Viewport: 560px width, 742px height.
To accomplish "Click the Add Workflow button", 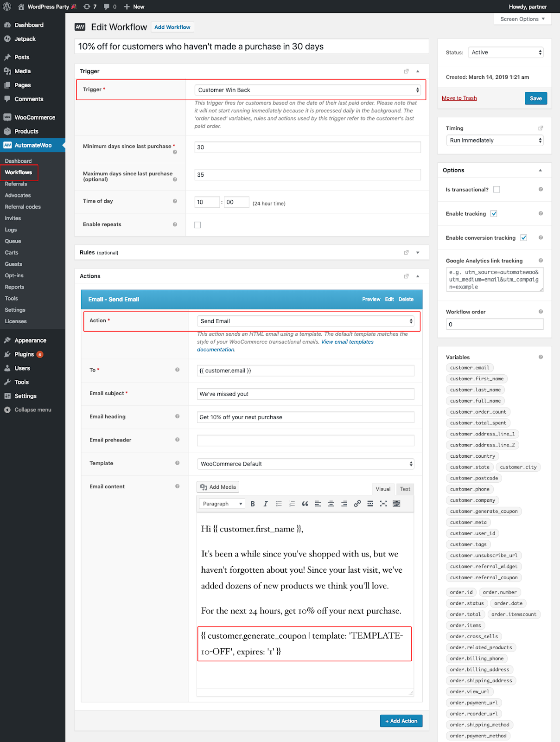I will coord(172,27).
